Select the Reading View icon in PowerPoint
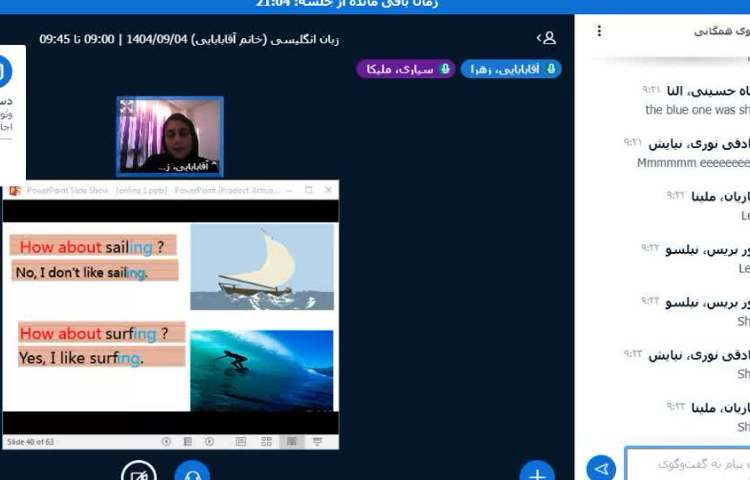Image resolution: width=750 pixels, height=480 pixels. [291, 442]
